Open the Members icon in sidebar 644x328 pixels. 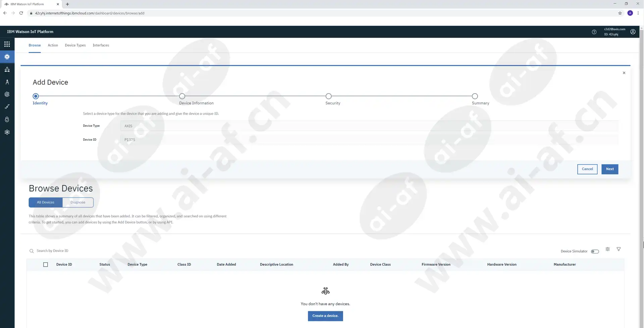coord(7,69)
